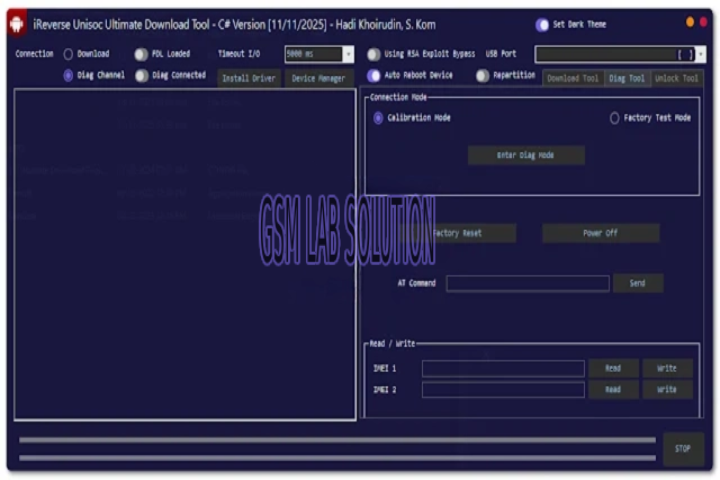Image resolution: width=720 pixels, height=480 pixels.
Task: Turn off Auto Reboot Device switch
Action: pyautogui.click(x=374, y=76)
